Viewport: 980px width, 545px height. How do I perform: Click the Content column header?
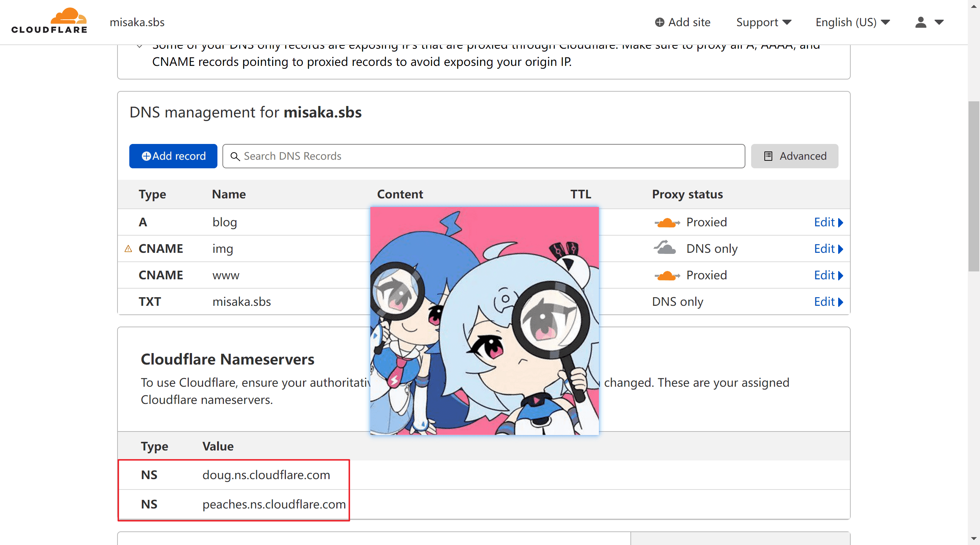[x=400, y=194]
